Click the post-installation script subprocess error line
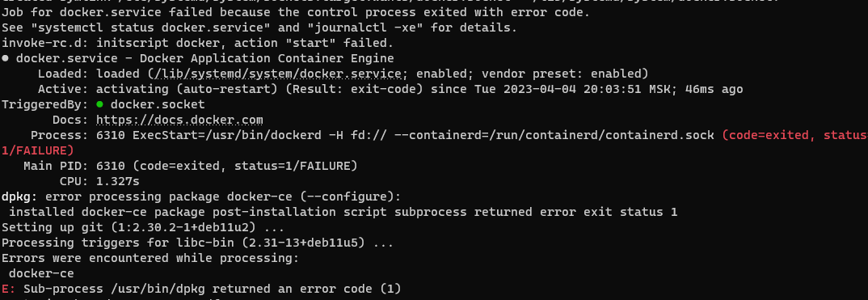868x300 pixels. [x=343, y=212]
